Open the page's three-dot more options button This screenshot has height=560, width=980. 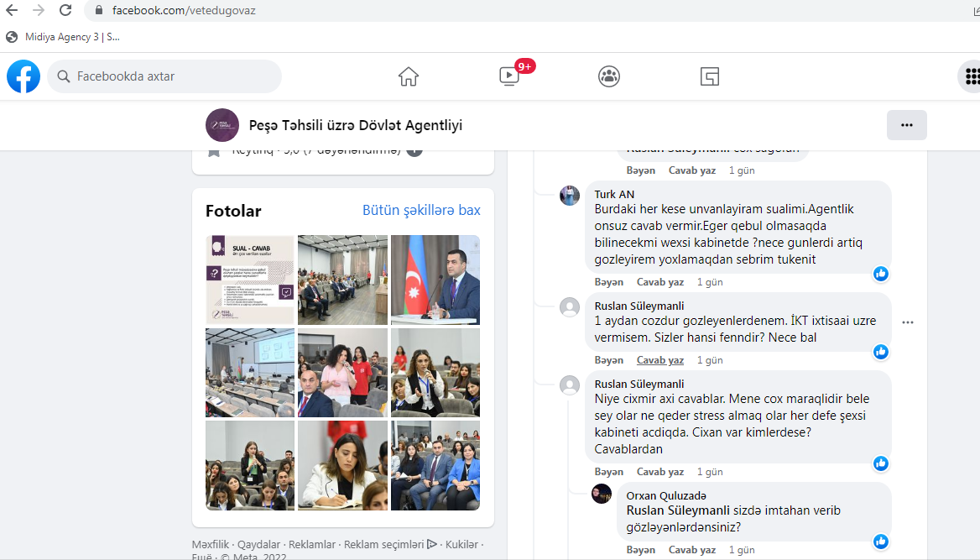click(907, 125)
